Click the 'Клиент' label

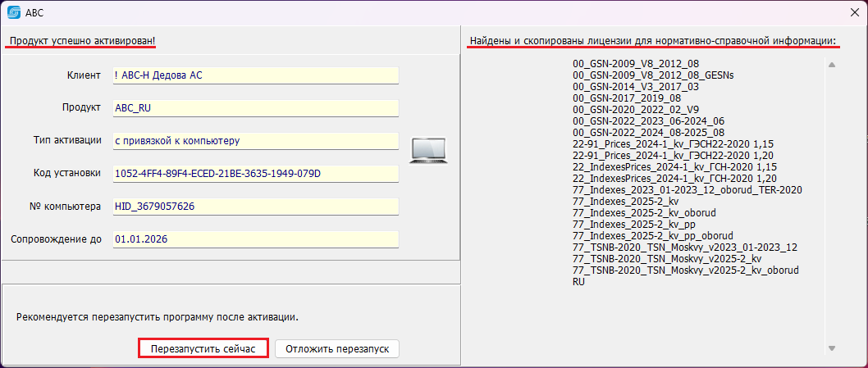(85, 75)
